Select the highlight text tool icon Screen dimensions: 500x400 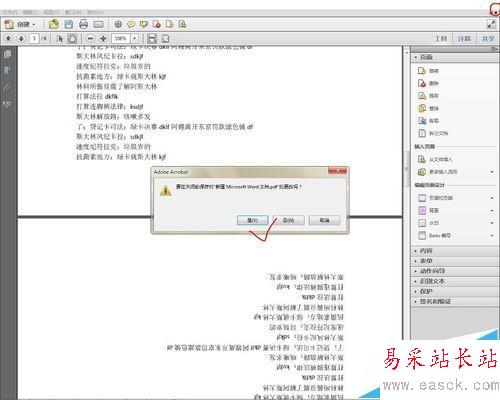[144, 24]
